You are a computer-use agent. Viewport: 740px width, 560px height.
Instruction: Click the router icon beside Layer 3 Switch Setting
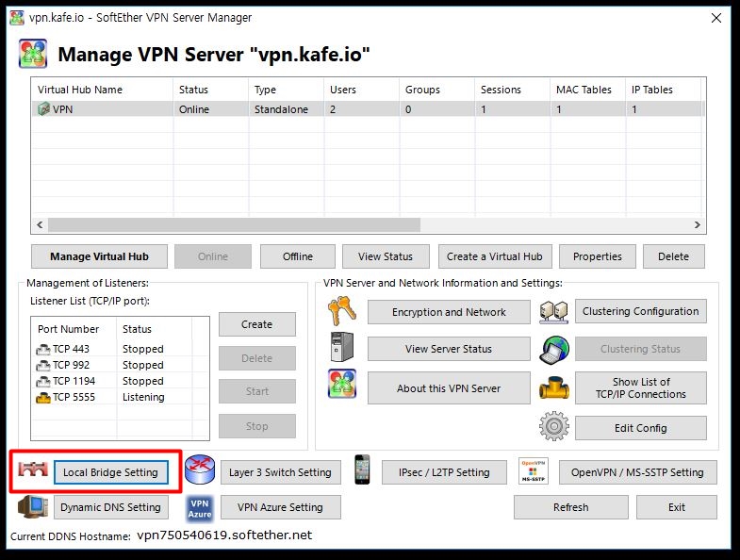click(x=200, y=469)
